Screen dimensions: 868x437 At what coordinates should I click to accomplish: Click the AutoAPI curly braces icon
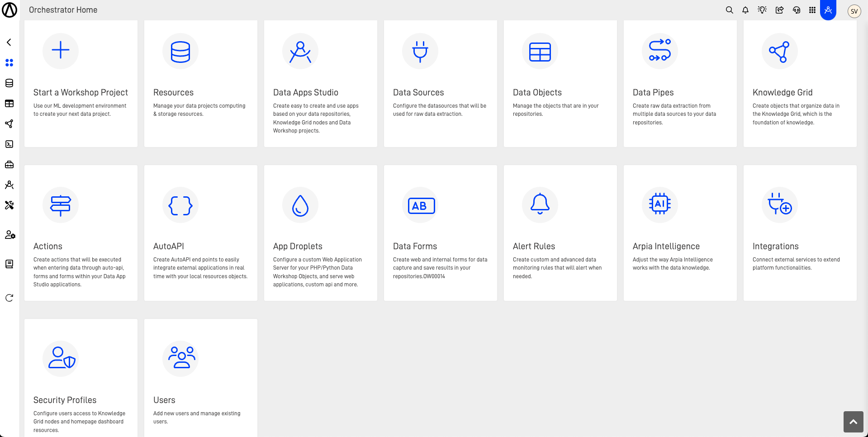tap(180, 205)
